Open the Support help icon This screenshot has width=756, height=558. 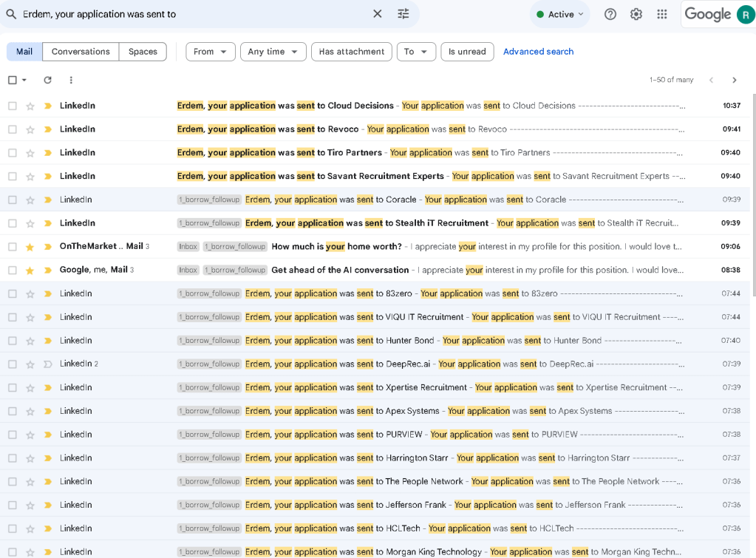click(x=610, y=15)
